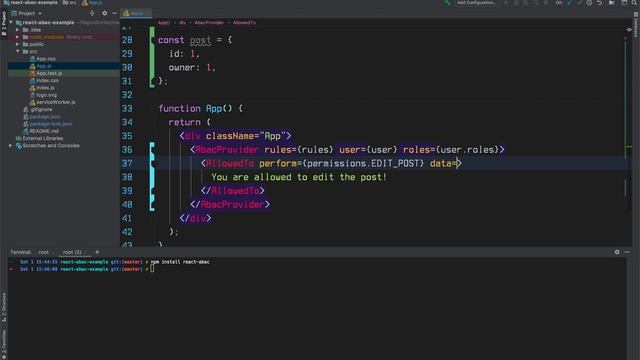Click the green build hammer icon
The height and width of the screenshot is (360, 640).
click(x=447, y=3)
